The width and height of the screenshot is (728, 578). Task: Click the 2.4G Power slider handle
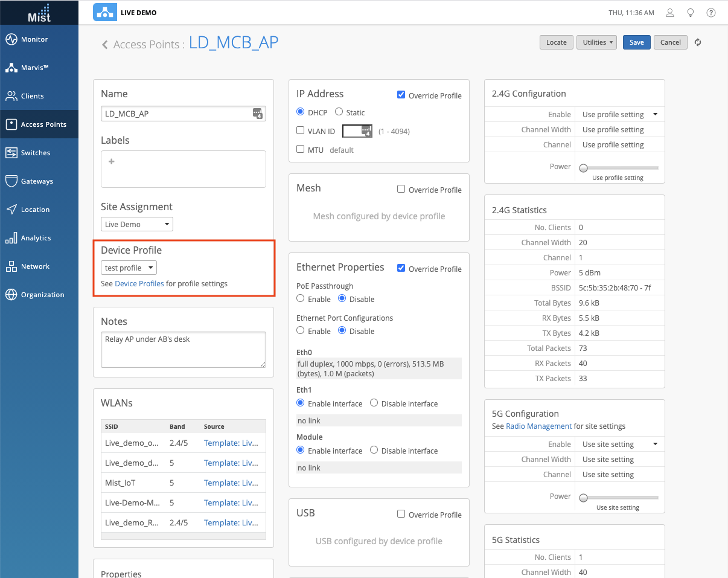[x=583, y=168]
